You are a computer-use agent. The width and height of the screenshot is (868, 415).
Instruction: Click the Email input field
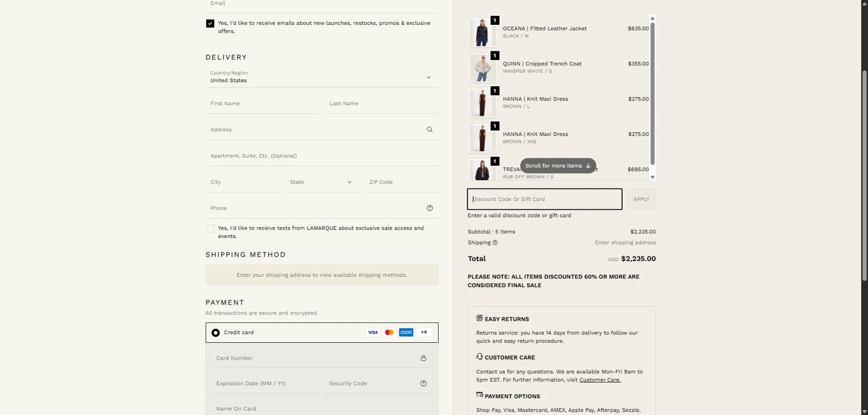pos(322,5)
